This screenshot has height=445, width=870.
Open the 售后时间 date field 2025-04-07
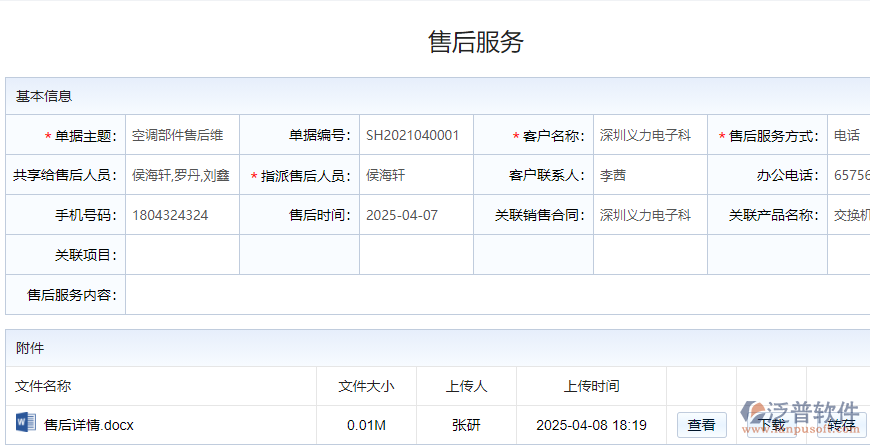pos(414,215)
